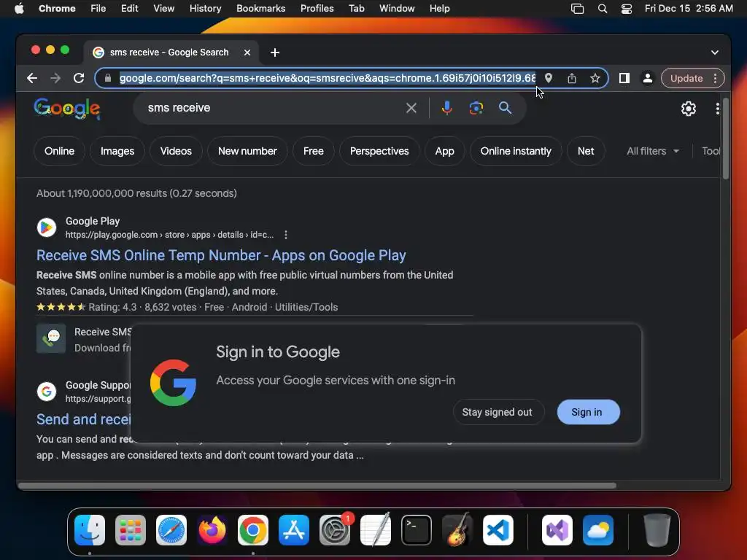Open the Edit menu

pos(130,9)
